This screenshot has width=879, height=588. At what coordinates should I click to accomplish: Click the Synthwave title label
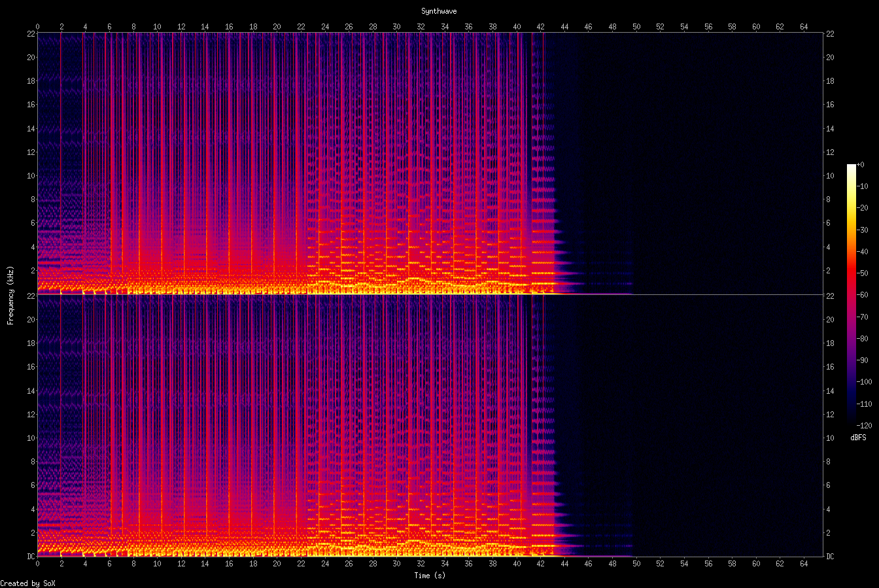438,10
